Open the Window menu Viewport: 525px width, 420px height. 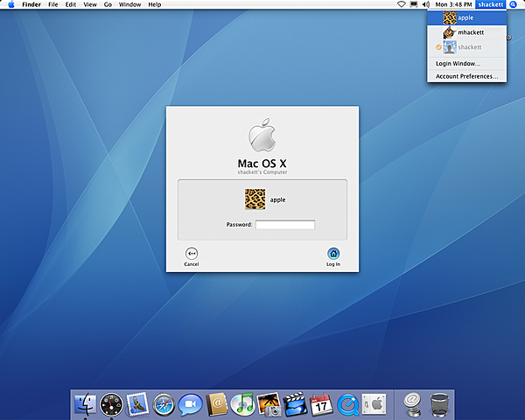[129, 4]
